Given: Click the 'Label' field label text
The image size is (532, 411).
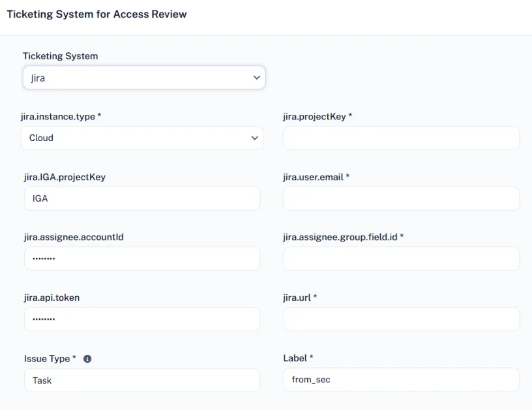Looking at the screenshot, I should (295, 358).
